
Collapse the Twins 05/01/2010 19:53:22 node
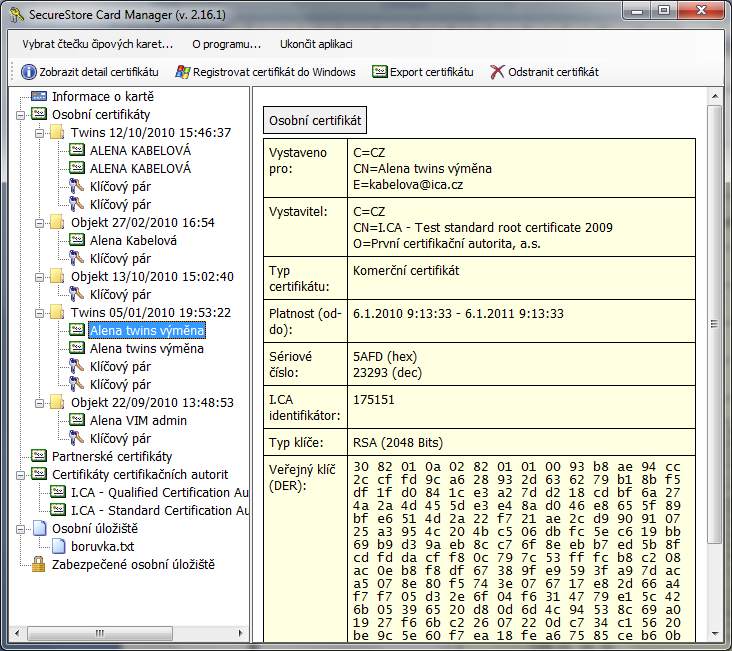coord(40,313)
